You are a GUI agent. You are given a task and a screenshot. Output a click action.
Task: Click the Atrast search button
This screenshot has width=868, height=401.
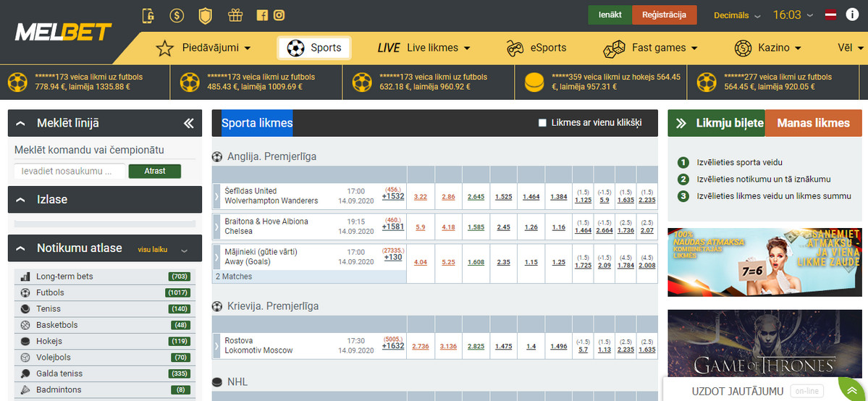pos(154,172)
